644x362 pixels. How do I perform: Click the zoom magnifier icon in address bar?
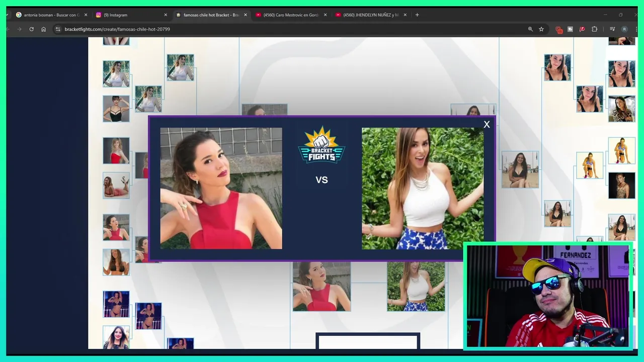(x=530, y=29)
